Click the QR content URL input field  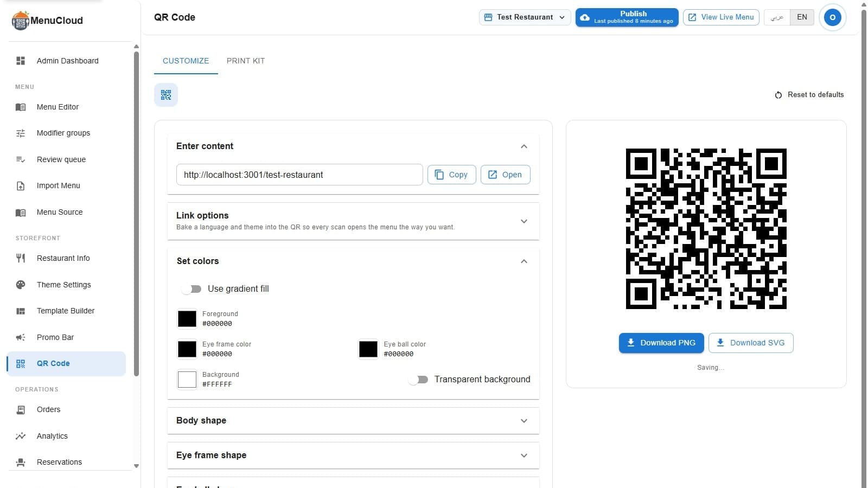point(299,175)
